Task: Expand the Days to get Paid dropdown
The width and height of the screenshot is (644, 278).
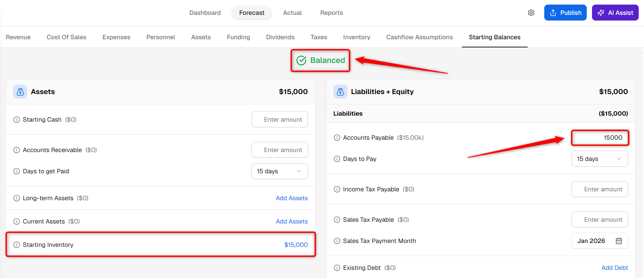Action: (280, 171)
